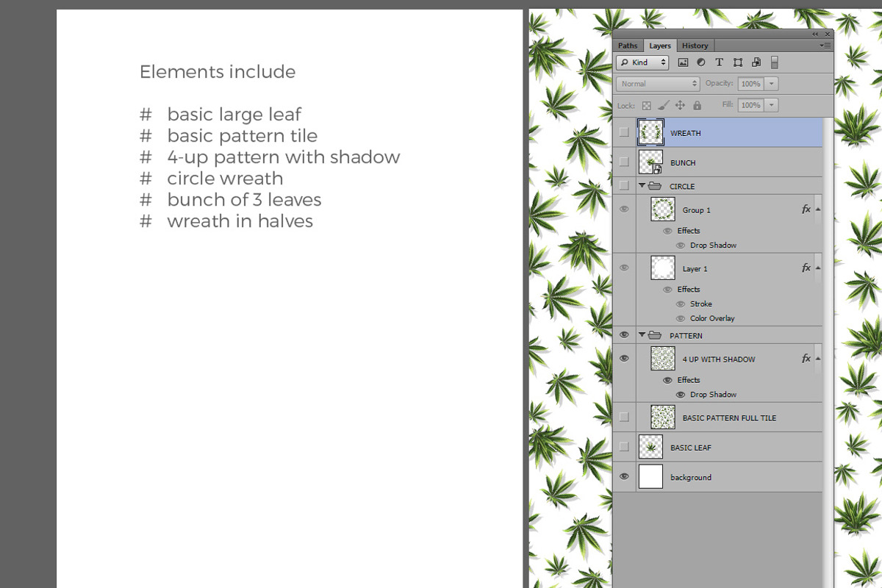Toggle Layer 1 Stroke effect eye
The width and height of the screenshot is (882, 588).
click(x=680, y=304)
